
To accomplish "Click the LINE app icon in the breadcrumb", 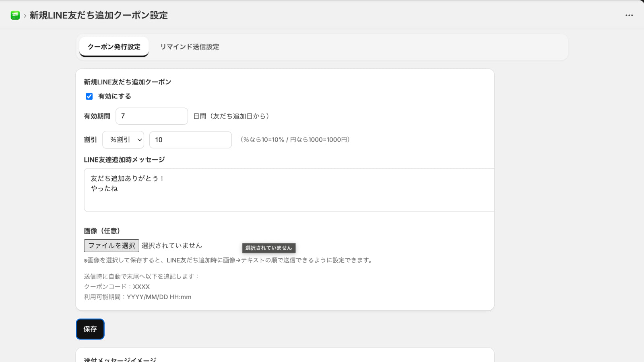I will 15,15.
